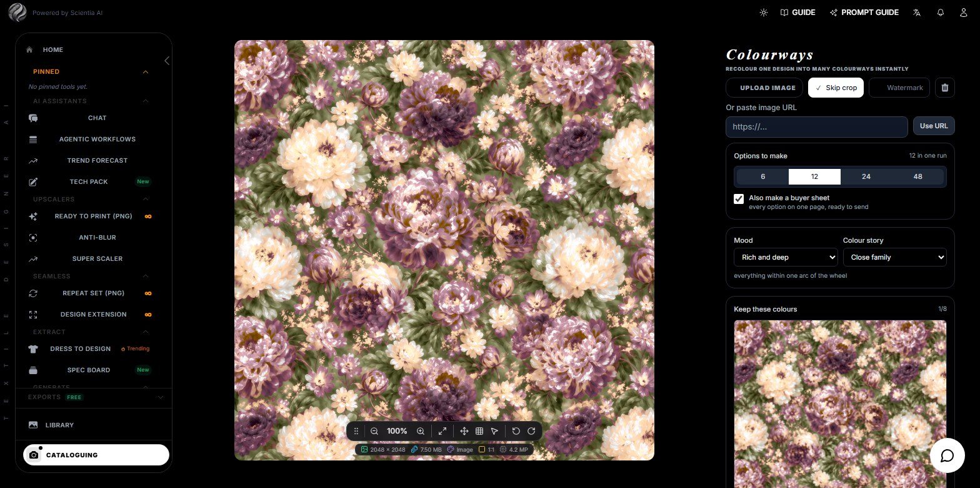Click the Upload Image button
Viewport: 980px width, 488px height.
pos(764,88)
